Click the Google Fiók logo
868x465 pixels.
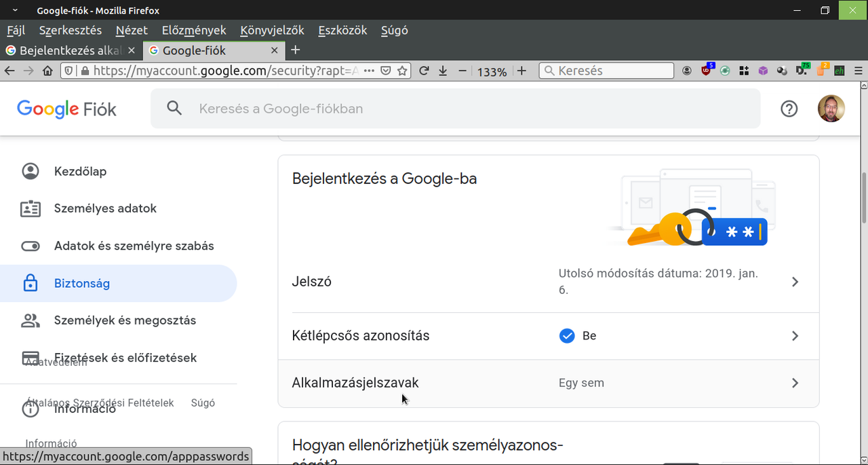point(66,109)
